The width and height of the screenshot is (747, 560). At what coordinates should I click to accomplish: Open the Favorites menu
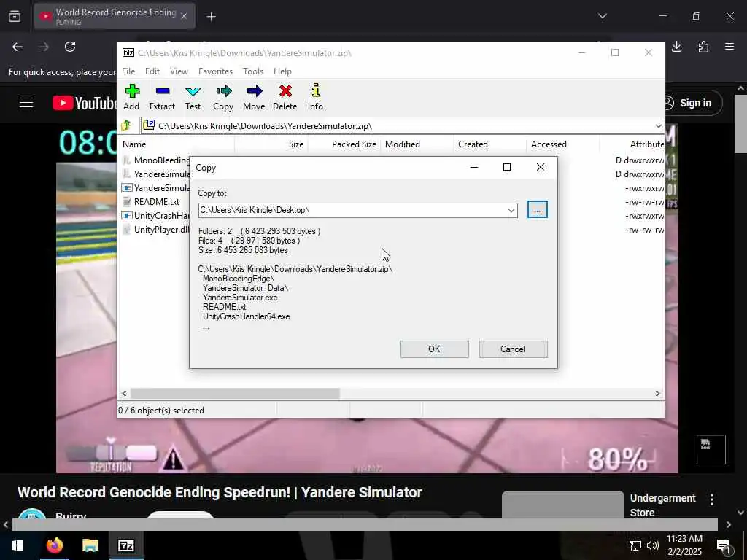(x=215, y=71)
